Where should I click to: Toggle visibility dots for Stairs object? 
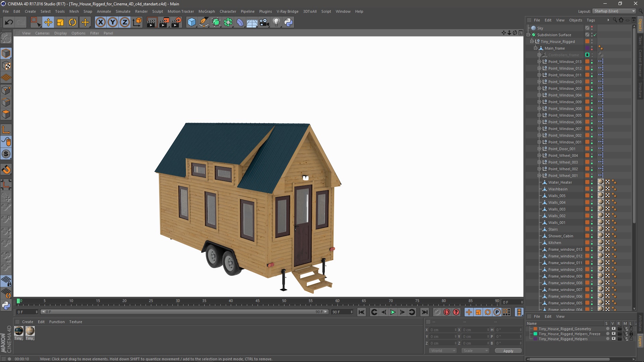tap(592, 229)
